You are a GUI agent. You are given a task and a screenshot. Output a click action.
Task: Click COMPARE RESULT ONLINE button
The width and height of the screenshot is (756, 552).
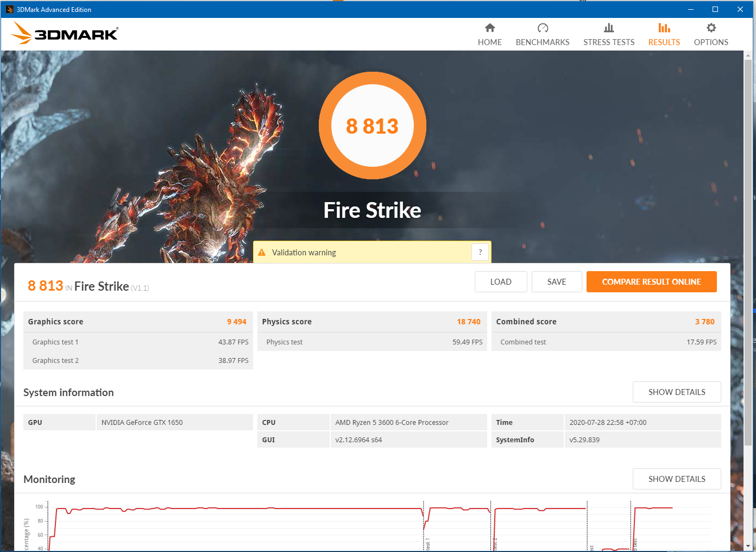[x=652, y=282]
